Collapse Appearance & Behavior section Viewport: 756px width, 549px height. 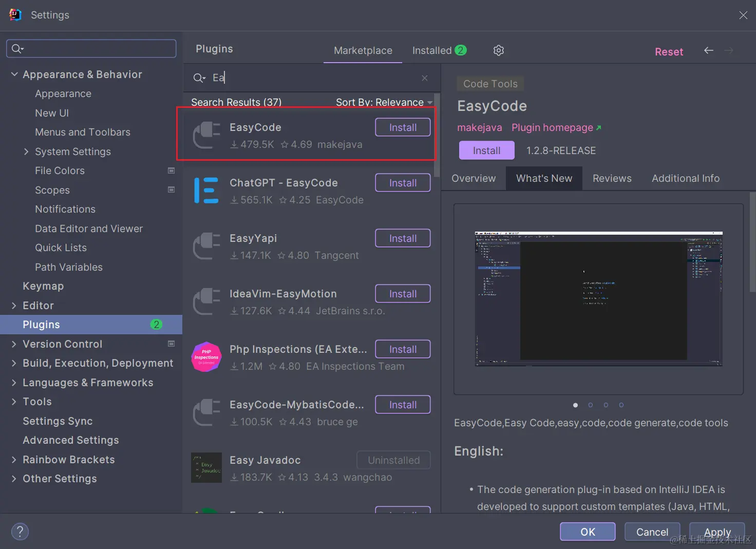pos(14,74)
